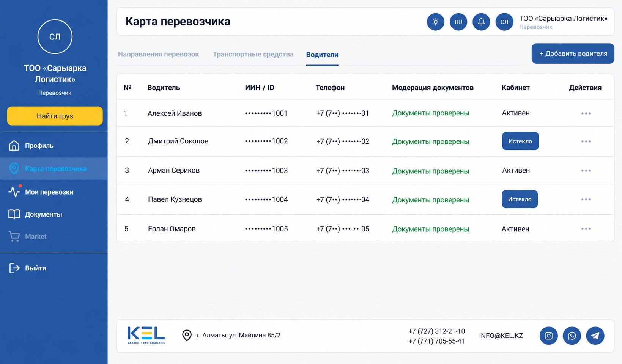
Task: Open the Instagram icon in footer
Action: (549, 336)
